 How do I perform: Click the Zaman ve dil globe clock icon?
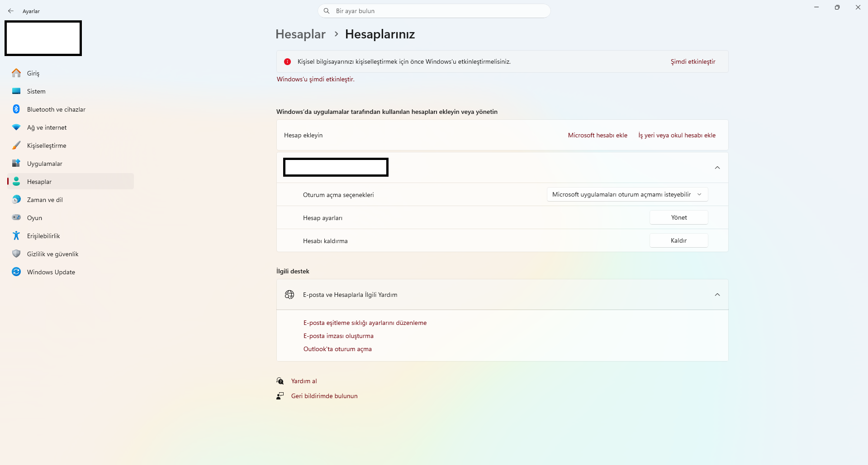coord(16,199)
